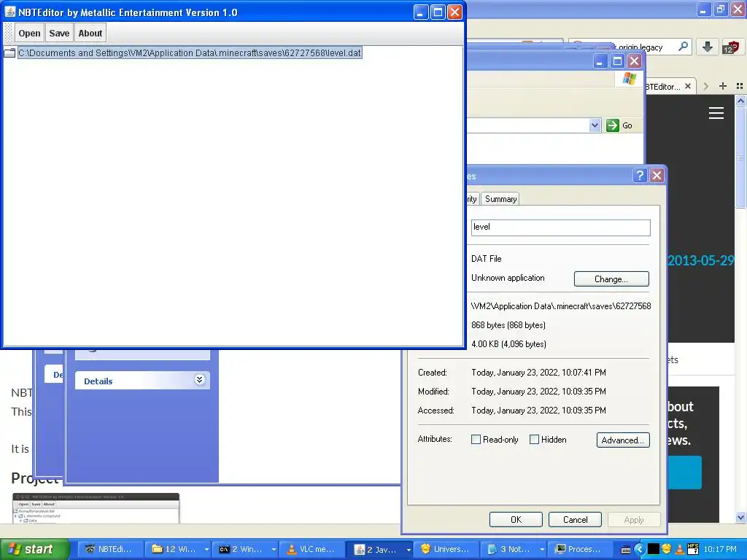Open the Java taskbar group dropdown arrow
747x560 pixels.
pos(409,549)
